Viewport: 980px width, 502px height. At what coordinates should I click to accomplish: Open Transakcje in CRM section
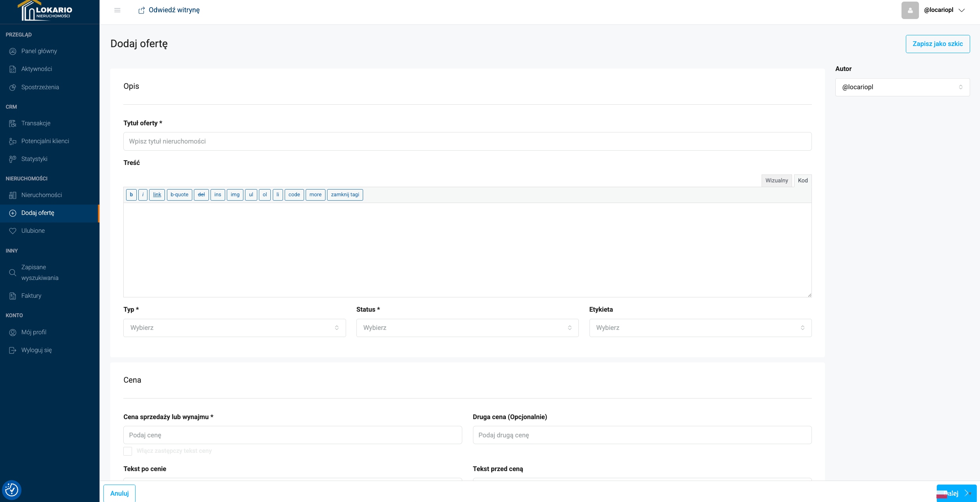click(x=36, y=123)
